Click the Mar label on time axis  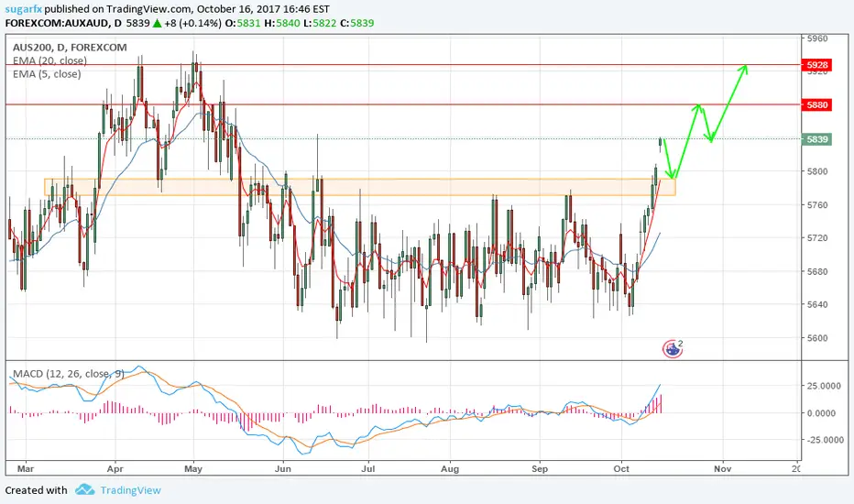click(26, 468)
